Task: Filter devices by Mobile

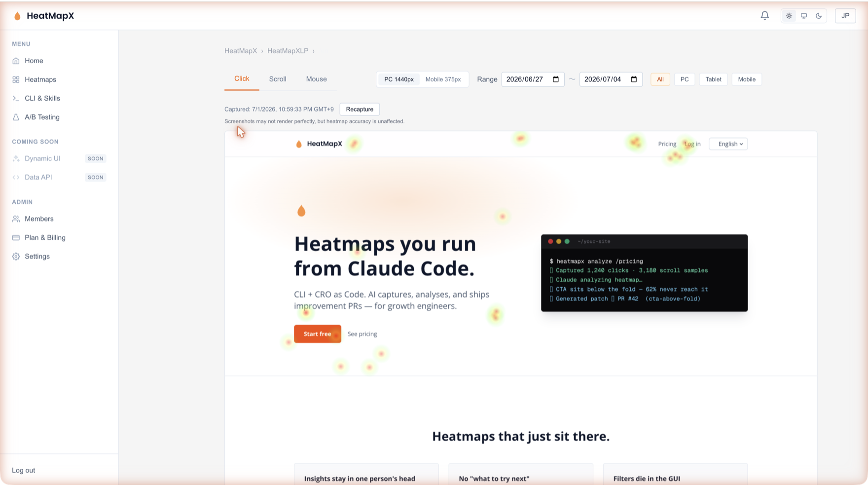Action: coord(747,79)
